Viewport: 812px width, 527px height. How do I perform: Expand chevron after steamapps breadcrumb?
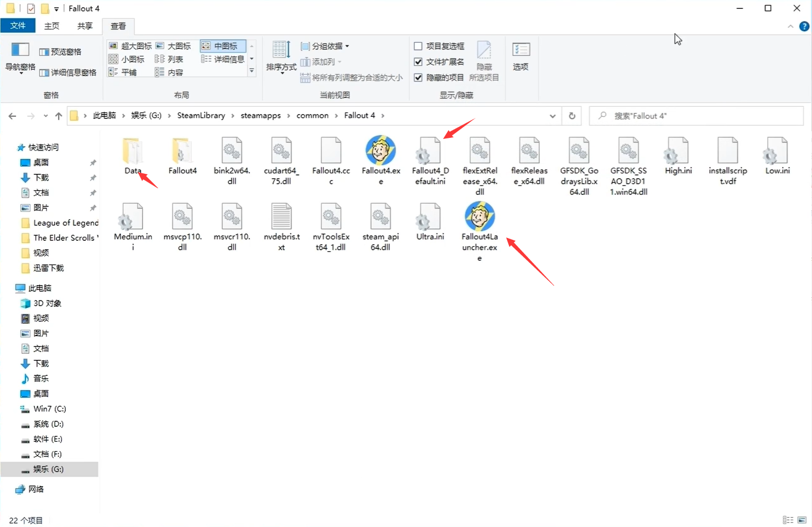coord(288,116)
